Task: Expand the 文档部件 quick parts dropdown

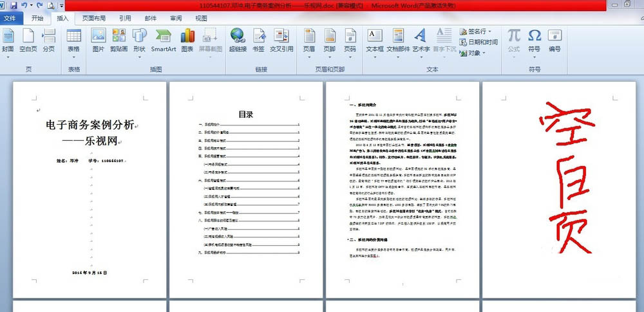Action: coord(398,57)
